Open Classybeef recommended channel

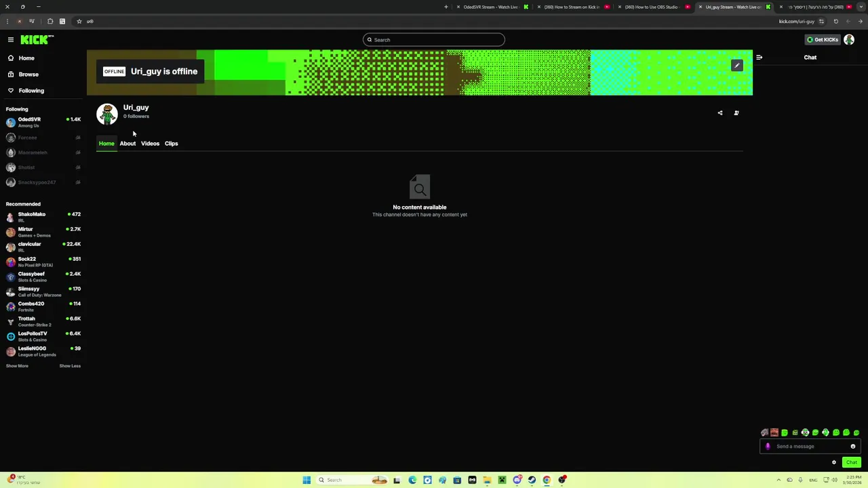(x=43, y=277)
